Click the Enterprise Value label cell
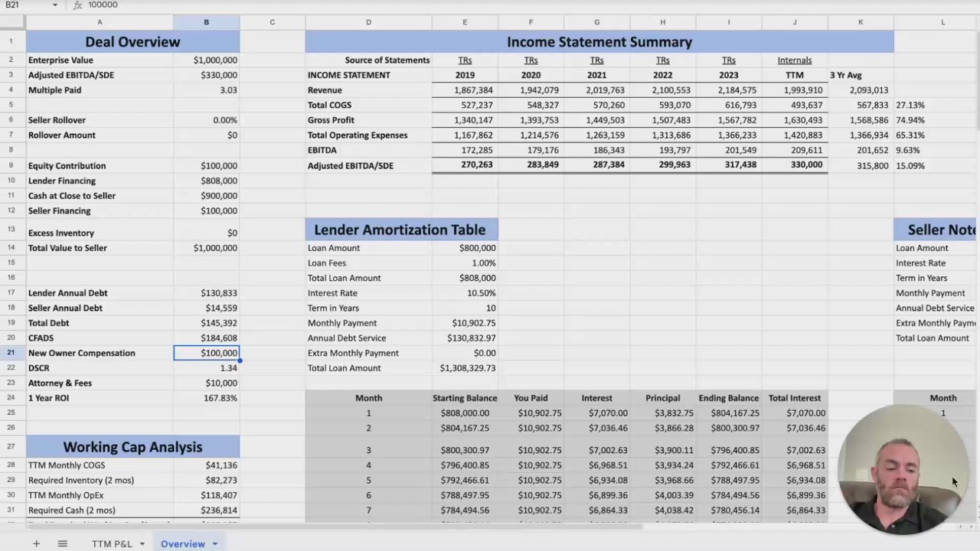The width and height of the screenshot is (980, 551). [100, 60]
